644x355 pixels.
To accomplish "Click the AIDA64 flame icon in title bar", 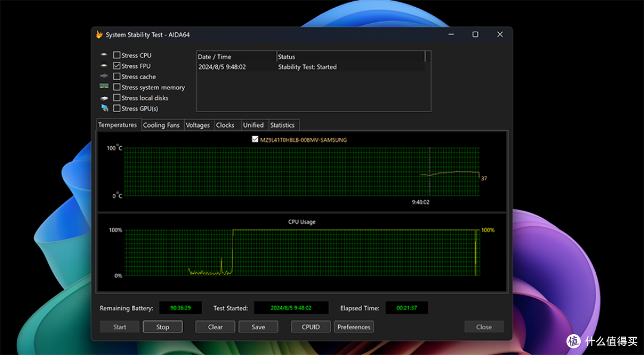I will (99, 35).
